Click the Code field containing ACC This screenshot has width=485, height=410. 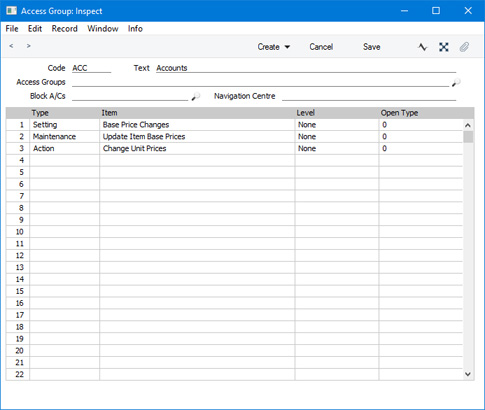coord(91,68)
